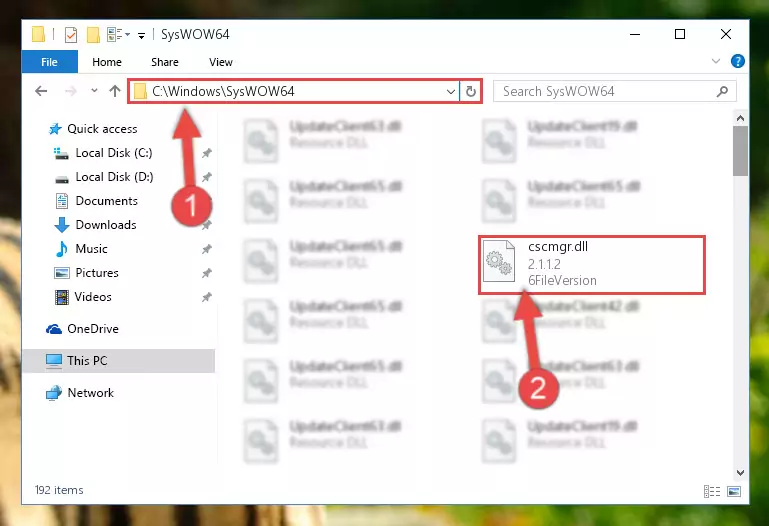Viewport: 769px width, 526px height.
Task: Click the folder icon in address bar
Action: [140, 91]
